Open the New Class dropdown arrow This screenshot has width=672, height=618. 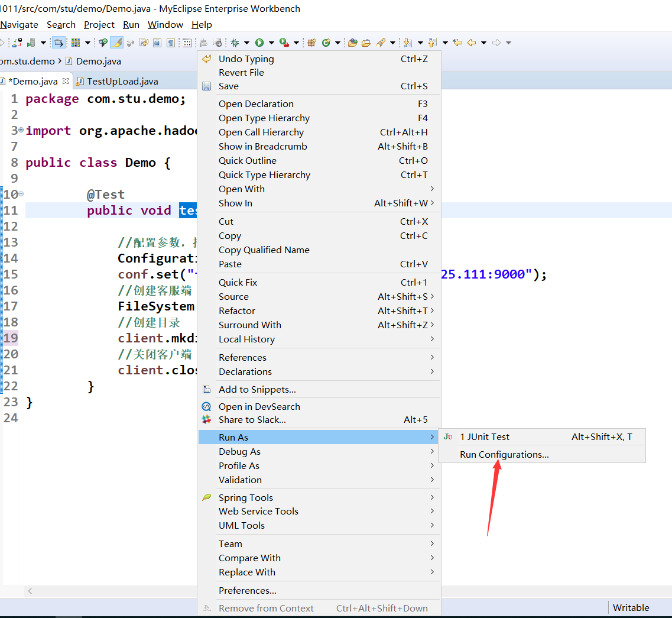click(x=337, y=43)
